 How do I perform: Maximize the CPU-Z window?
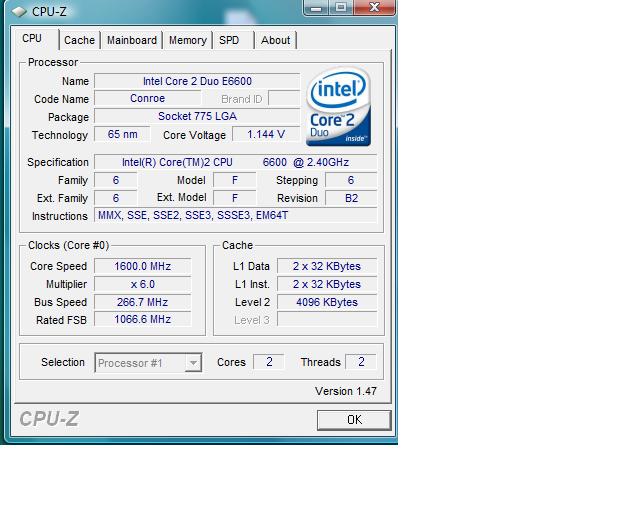click(341, 8)
